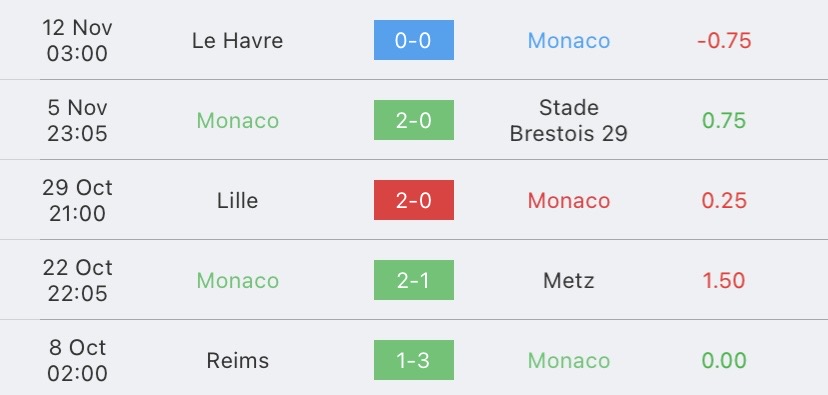Screen dimensions: 828x395
Task: Open green Monaco in the Reims row
Action: pyautogui.click(x=569, y=361)
